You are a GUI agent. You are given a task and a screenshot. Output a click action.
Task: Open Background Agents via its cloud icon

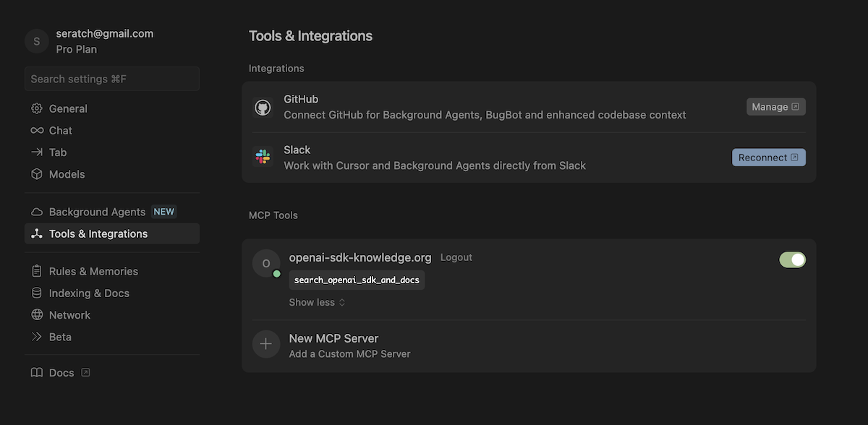click(37, 211)
